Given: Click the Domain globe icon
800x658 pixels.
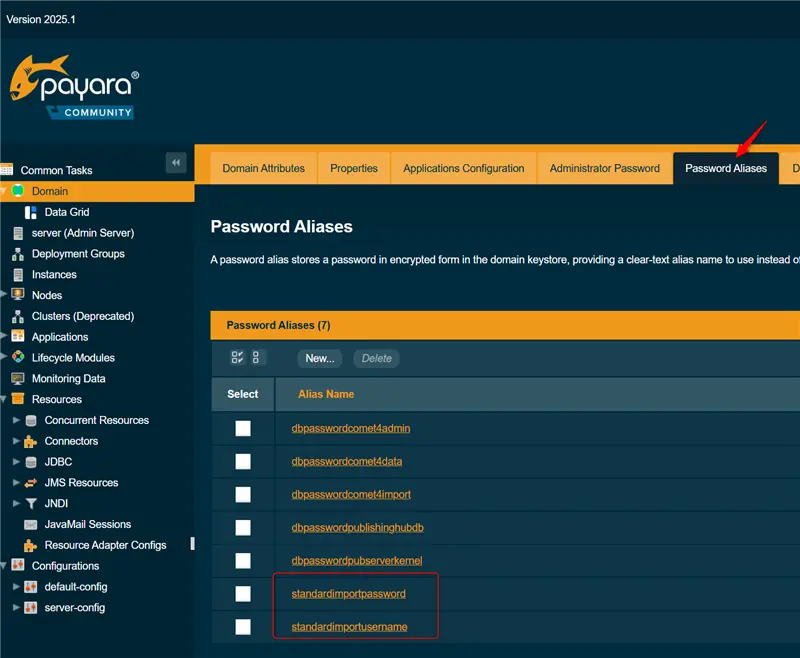Looking at the screenshot, I should [18, 191].
